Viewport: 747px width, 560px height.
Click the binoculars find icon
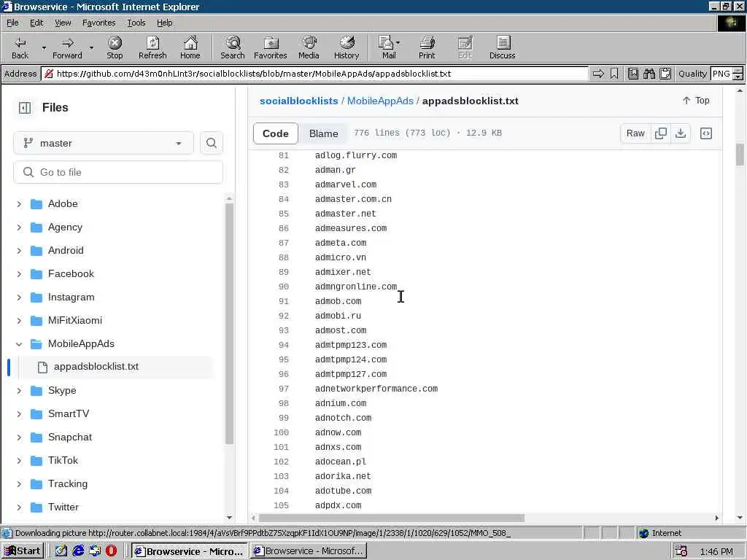pyautogui.click(x=649, y=74)
